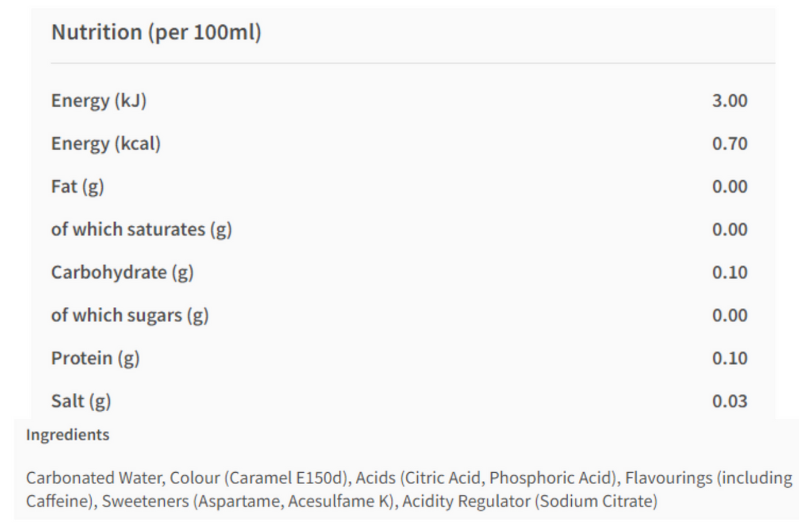Click the "of which saturates (g)" label

[x=141, y=230]
